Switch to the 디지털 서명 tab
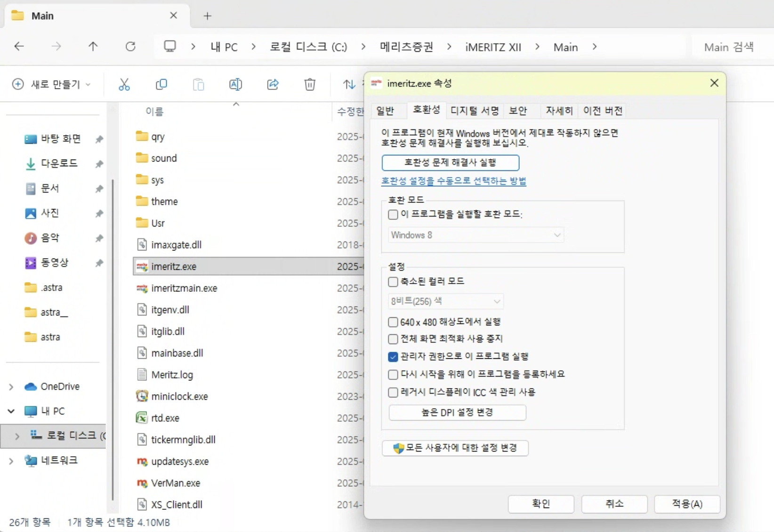774x532 pixels. tap(474, 111)
